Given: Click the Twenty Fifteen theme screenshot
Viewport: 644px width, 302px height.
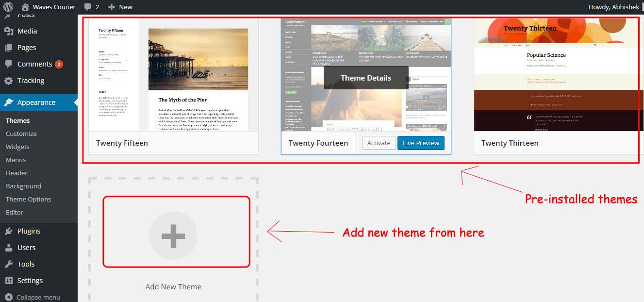Looking at the screenshot, I should (x=173, y=75).
